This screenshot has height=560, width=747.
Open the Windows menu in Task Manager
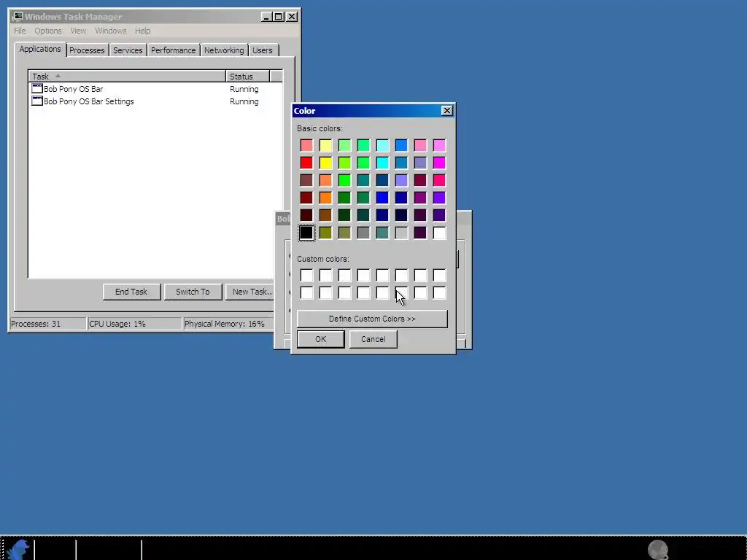111,31
